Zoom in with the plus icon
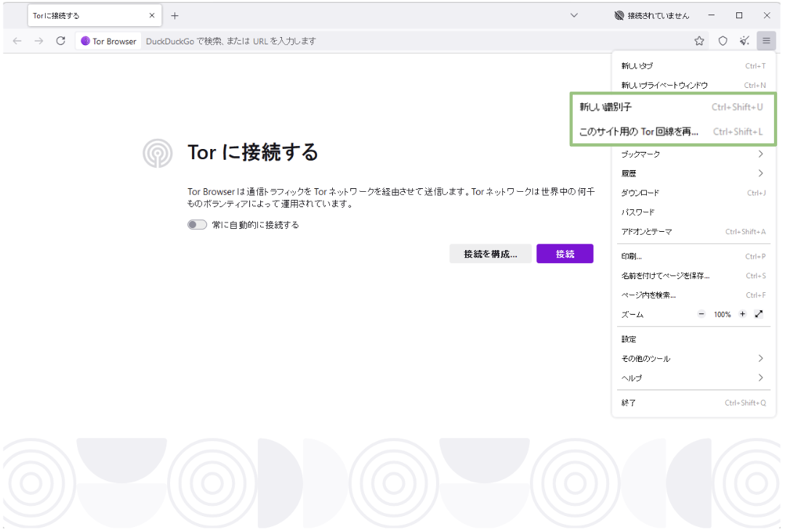The width and height of the screenshot is (785, 532). click(x=742, y=314)
